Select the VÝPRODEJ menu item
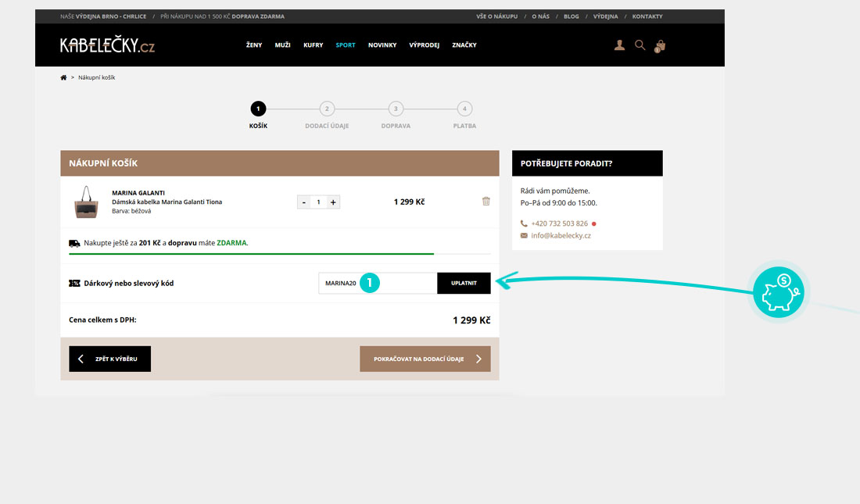This screenshot has height=504, width=860. pos(424,45)
